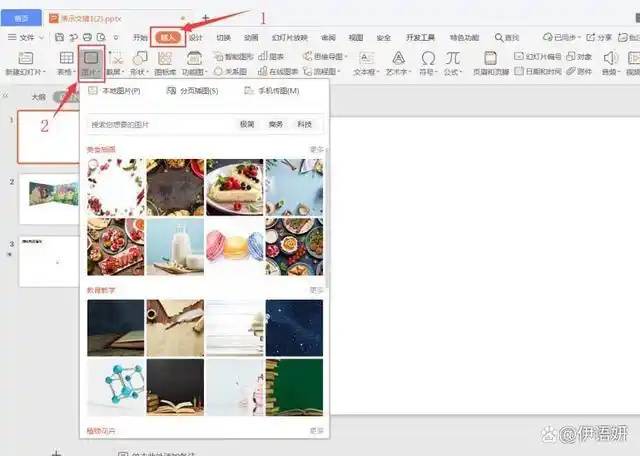The height and width of the screenshot is (456, 640).
Task: Select the Business (商务) search tag
Action: pyautogui.click(x=276, y=124)
